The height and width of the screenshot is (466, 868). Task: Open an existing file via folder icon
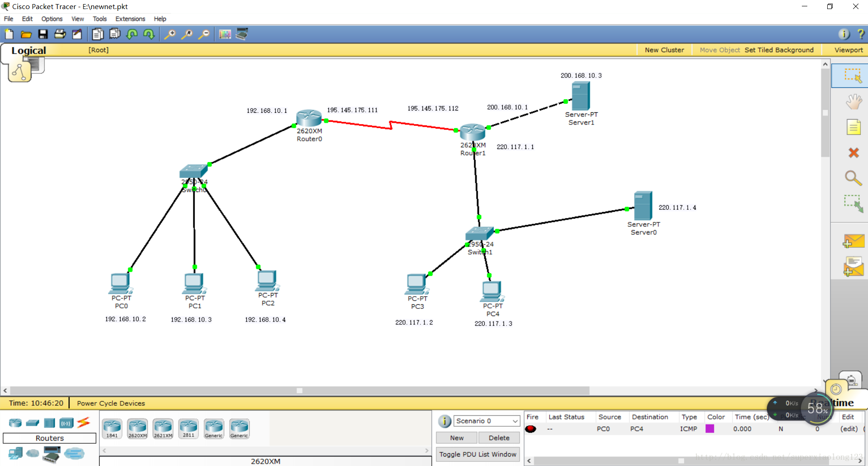click(x=26, y=34)
